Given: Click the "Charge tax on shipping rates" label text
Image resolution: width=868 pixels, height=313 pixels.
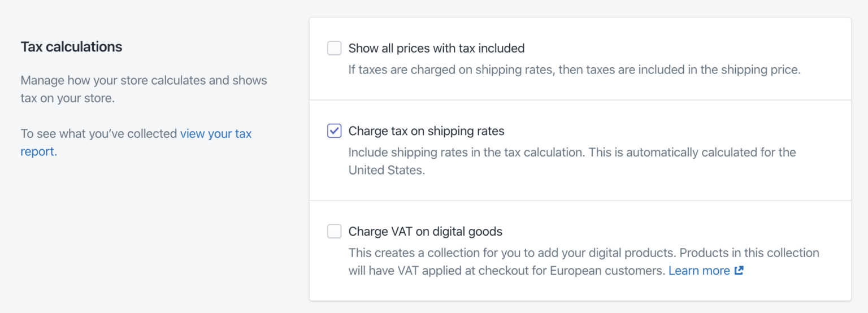Looking at the screenshot, I should tap(426, 131).
